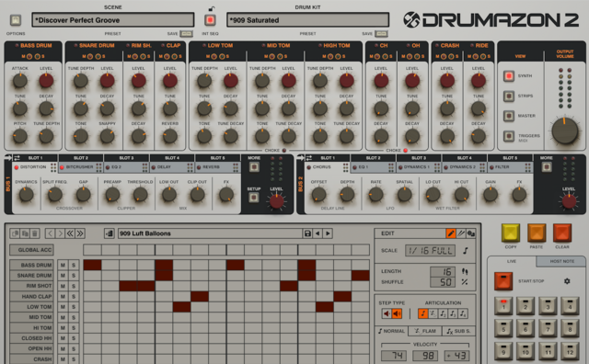Open Live settings gear icon
Viewport: 589px width, 364px height.
(x=567, y=280)
